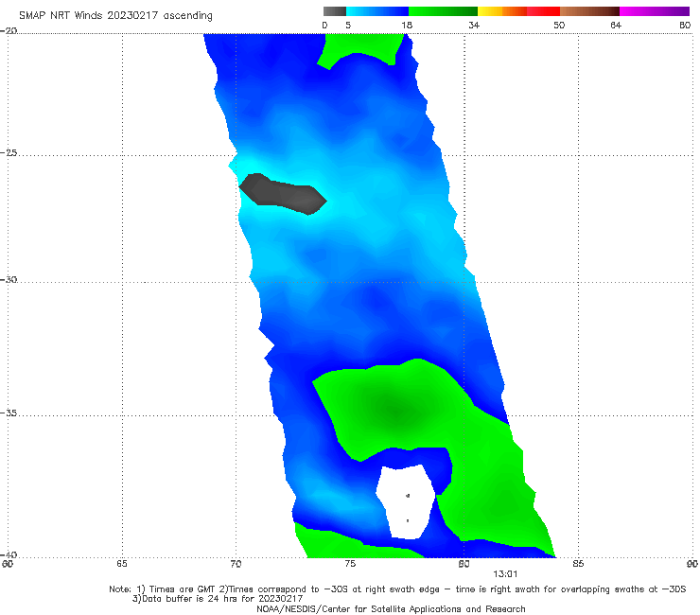Screen dimensions: 700x615
Task: Click the NOAA/NESDIS Center for Satellite Applications credit
Action: (x=391, y=609)
